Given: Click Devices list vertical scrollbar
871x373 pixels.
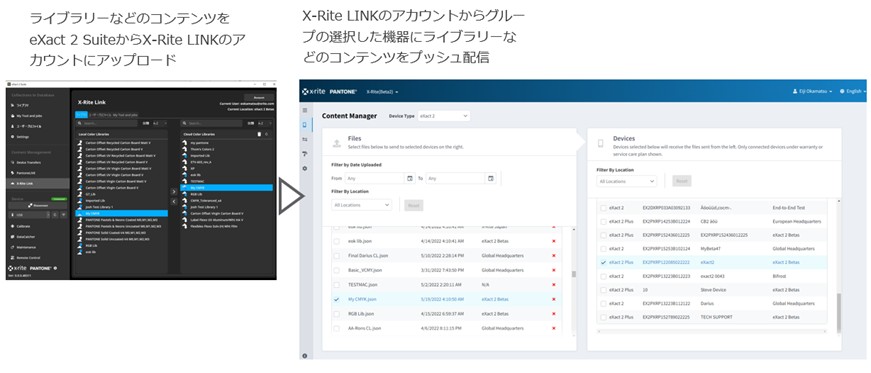Looking at the screenshot, I should 838,313.
